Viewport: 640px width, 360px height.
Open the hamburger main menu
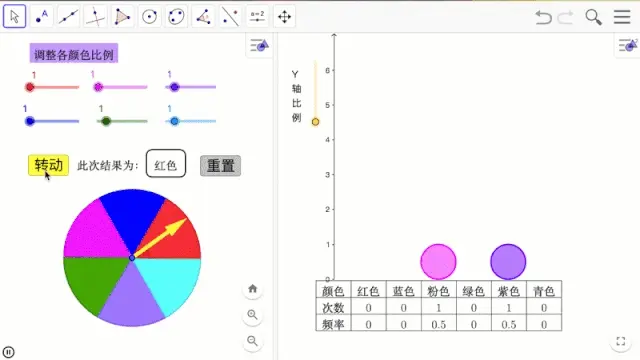pos(622,17)
